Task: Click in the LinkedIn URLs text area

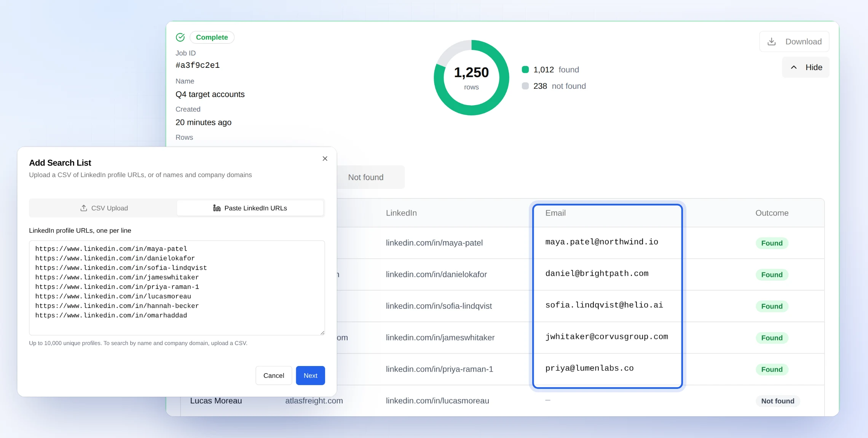Action: point(177,288)
